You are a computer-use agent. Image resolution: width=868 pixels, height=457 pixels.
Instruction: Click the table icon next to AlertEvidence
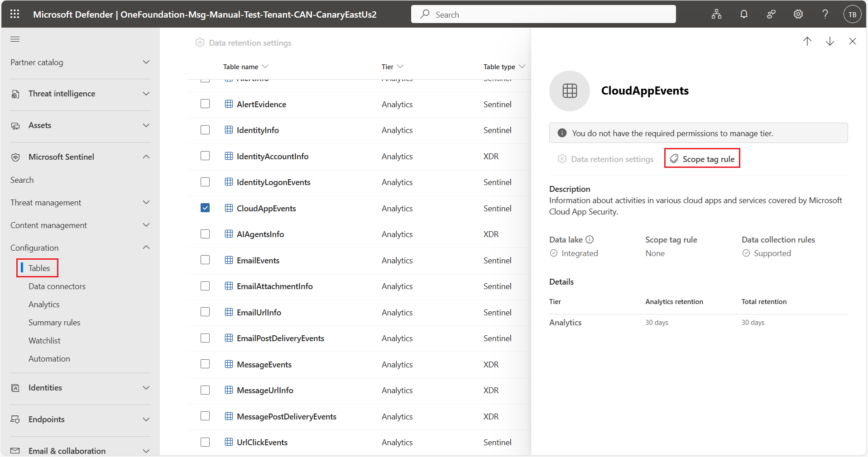(229, 104)
